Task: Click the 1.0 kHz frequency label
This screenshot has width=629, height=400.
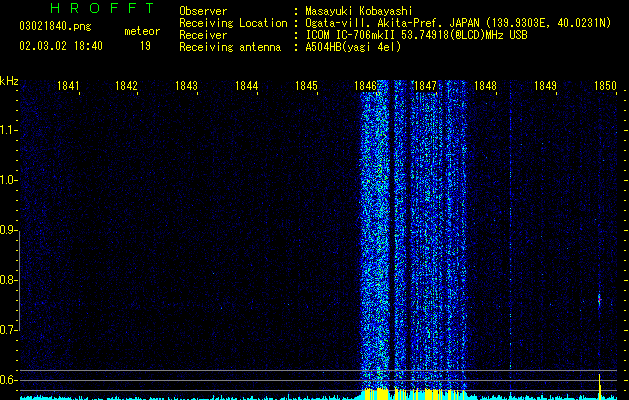Action: click(x=8, y=180)
